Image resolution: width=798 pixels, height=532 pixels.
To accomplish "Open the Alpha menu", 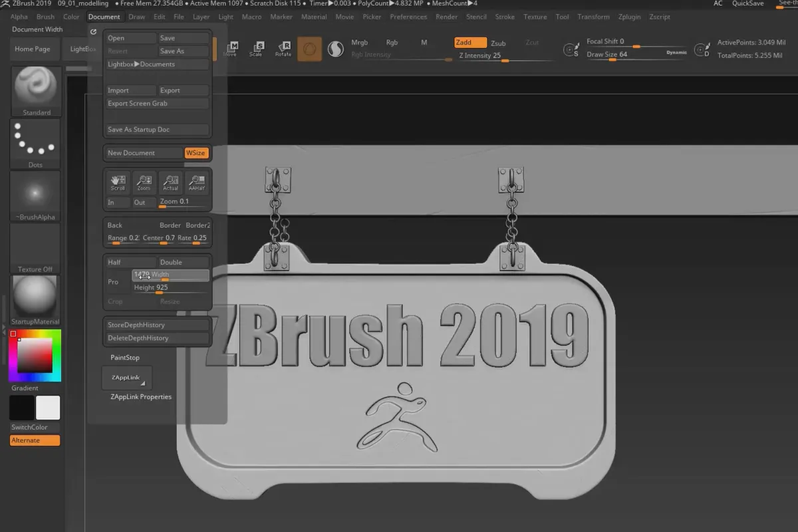I will point(19,17).
